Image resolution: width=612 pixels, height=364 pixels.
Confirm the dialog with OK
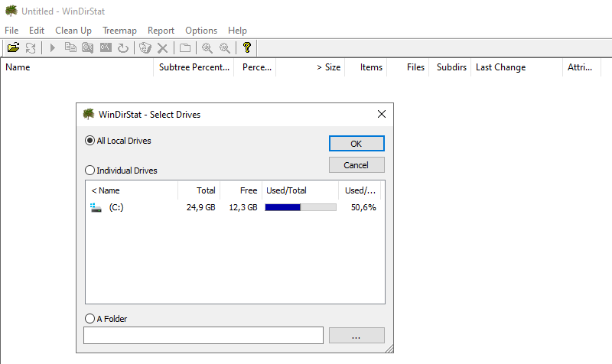(356, 144)
